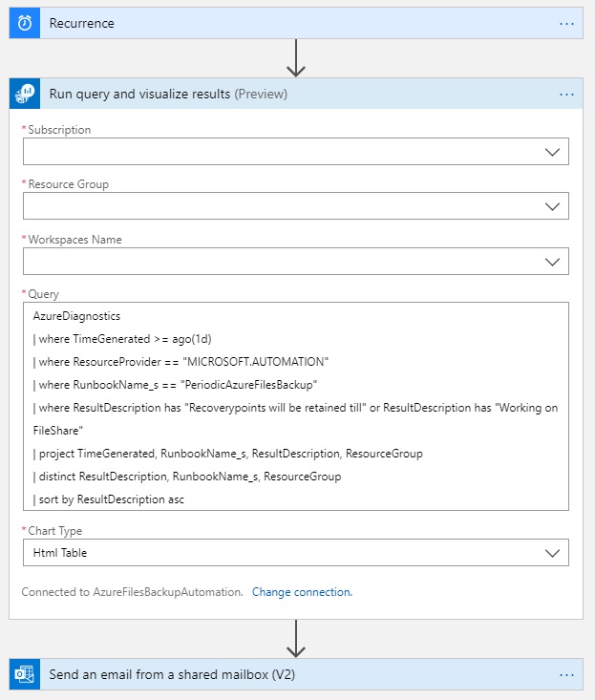
Task: Click the query line containing MICROSOFT.AUTOMATION
Action: click(181, 362)
